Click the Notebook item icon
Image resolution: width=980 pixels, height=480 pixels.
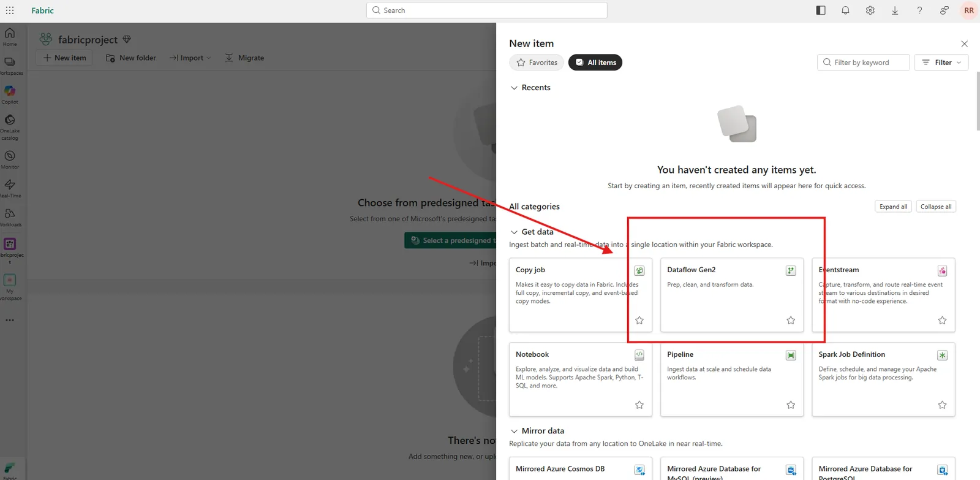(x=639, y=355)
